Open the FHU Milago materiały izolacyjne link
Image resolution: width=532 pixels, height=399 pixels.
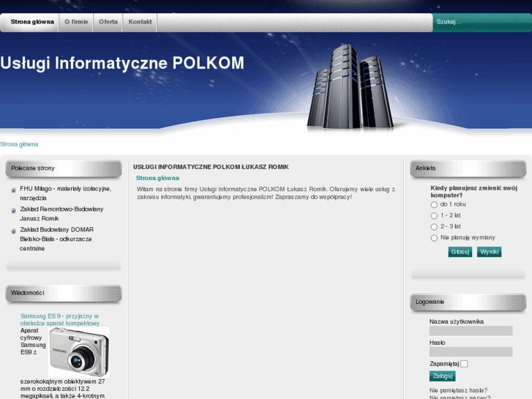coord(65,193)
